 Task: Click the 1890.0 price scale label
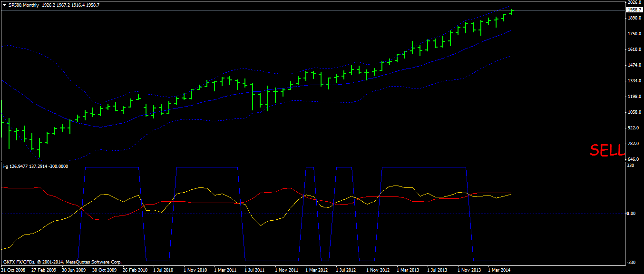click(x=634, y=18)
